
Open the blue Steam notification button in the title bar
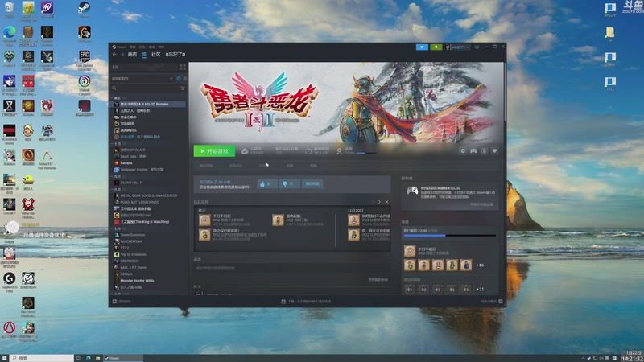tap(422, 47)
